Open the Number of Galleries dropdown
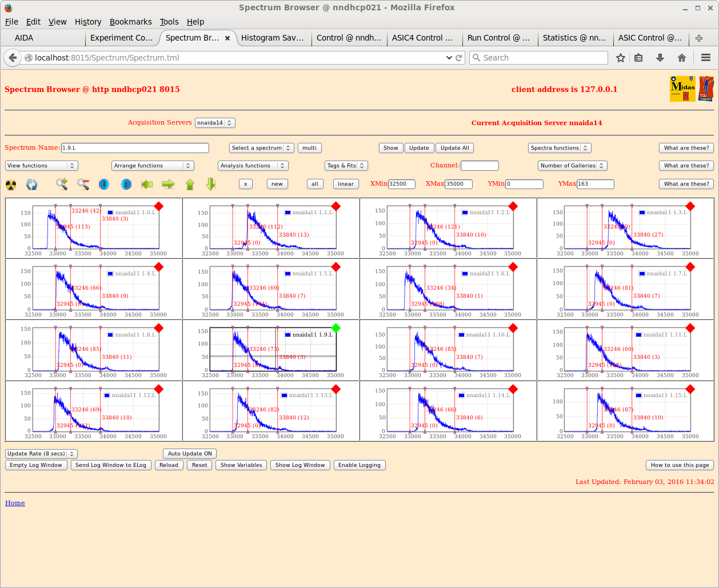 (x=572, y=166)
